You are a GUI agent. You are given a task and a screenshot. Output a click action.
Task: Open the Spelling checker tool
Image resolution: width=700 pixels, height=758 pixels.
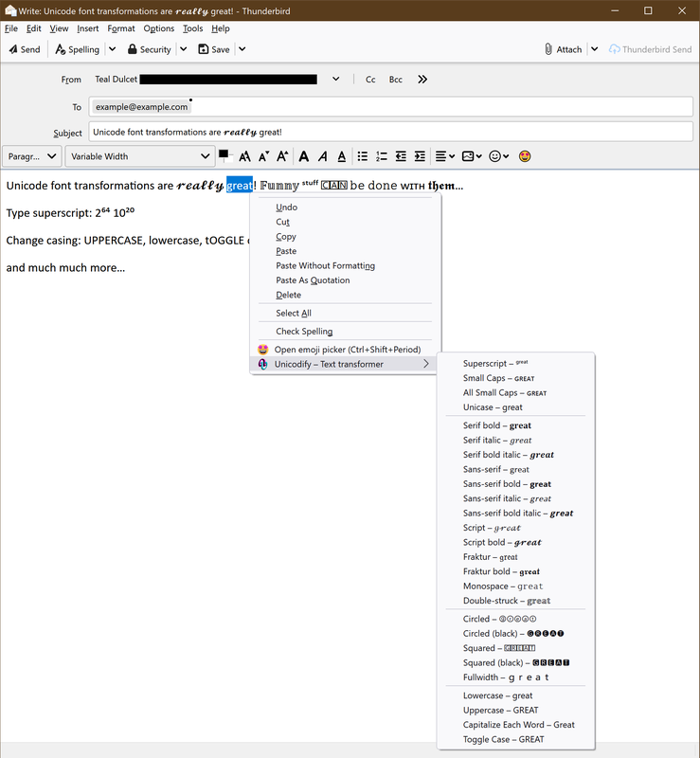(78, 49)
